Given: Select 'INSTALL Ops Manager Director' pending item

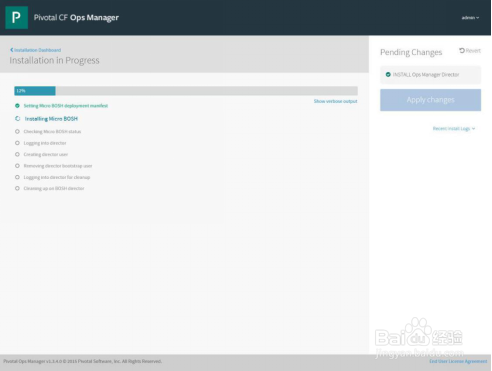Looking at the screenshot, I should coord(430,75).
